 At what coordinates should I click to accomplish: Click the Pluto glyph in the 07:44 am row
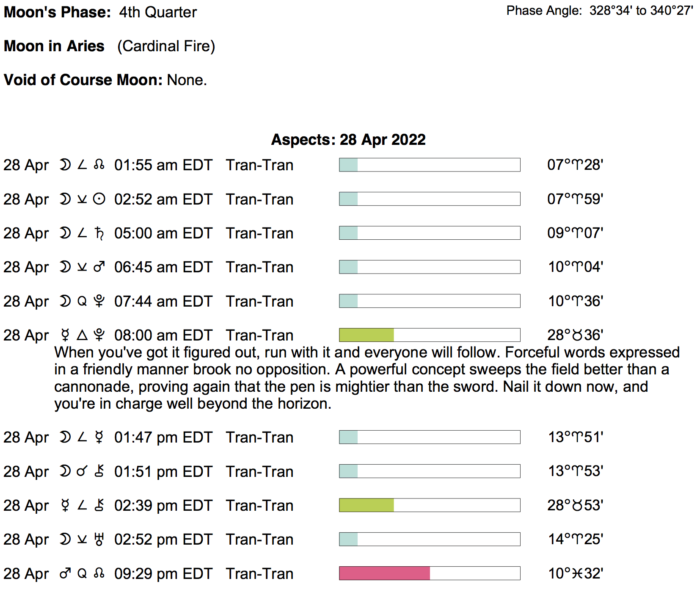click(99, 301)
